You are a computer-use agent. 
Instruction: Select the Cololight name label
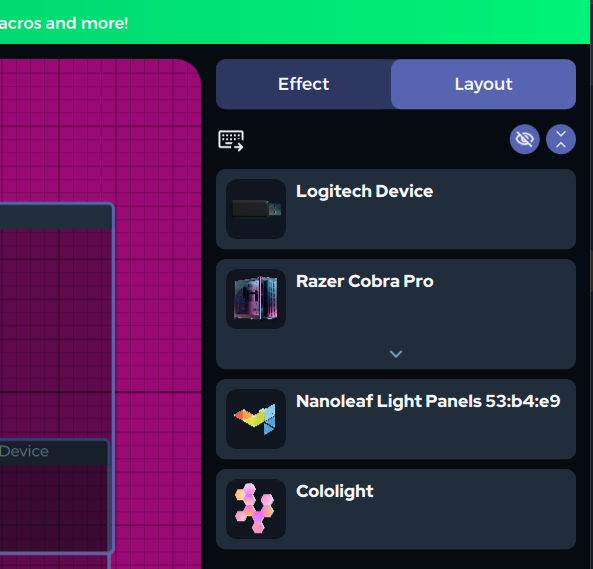tap(335, 491)
